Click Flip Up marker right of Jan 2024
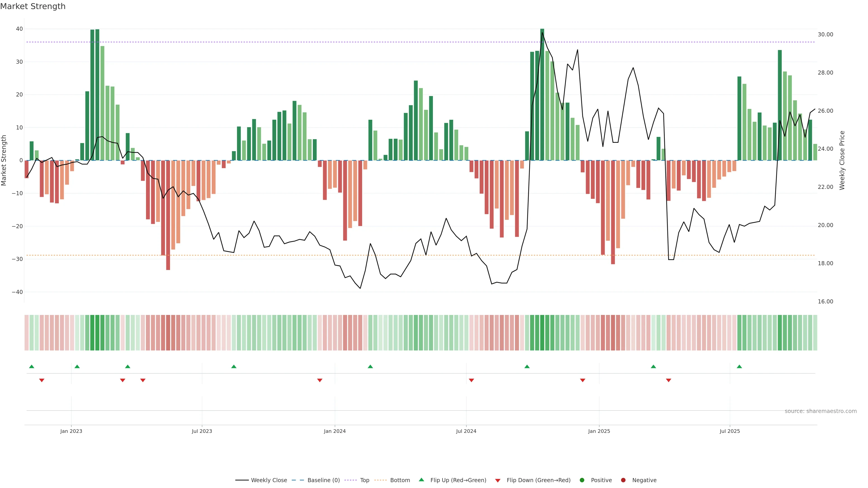 pyautogui.click(x=370, y=366)
